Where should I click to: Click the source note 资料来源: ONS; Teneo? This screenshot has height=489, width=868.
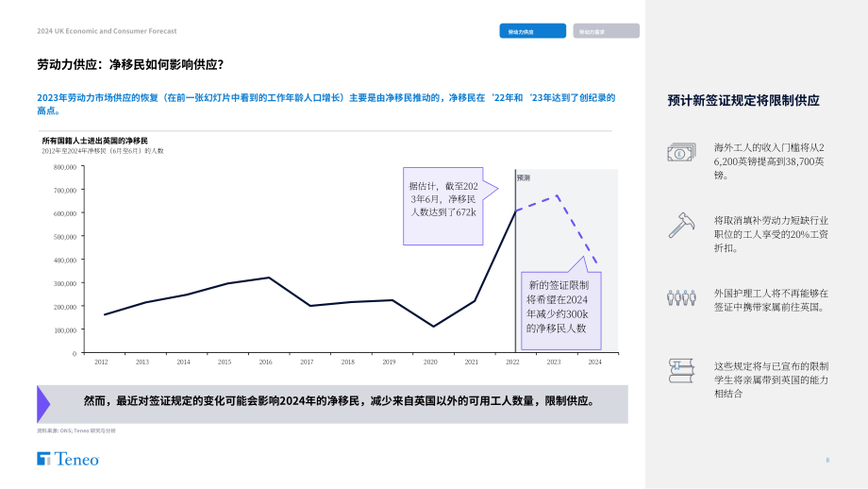click(76, 430)
